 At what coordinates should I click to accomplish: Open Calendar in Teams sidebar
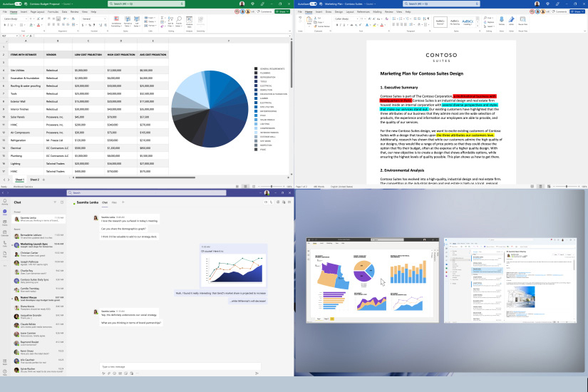point(4,233)
